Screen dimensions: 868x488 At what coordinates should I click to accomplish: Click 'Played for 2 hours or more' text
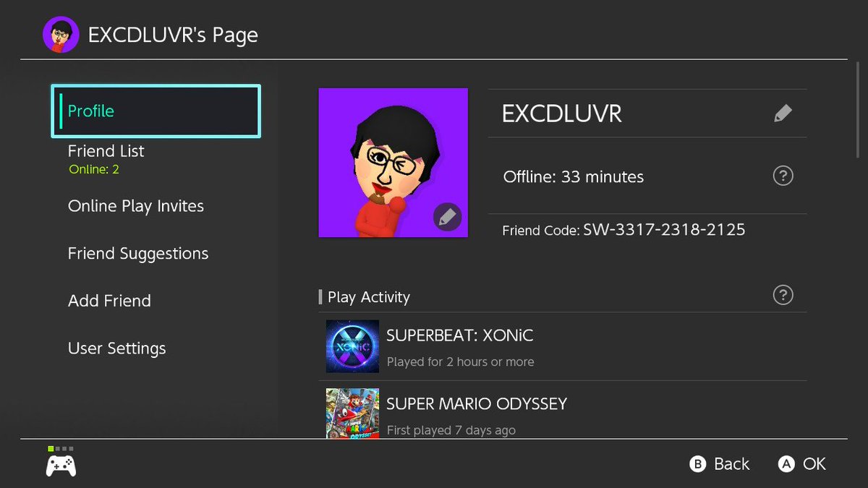(x=460, y=361)
